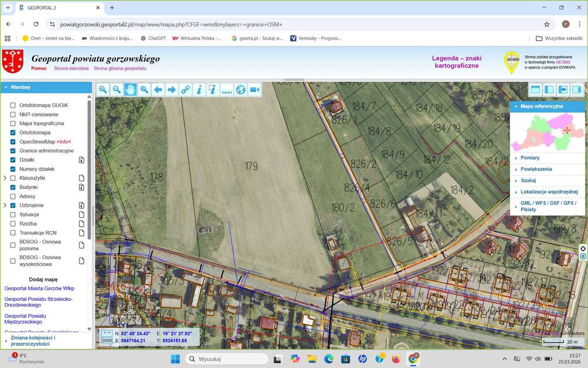Screen dimensions: 588x368
Task: Select the zoom out magnifier tool
Action: [116, 89]
